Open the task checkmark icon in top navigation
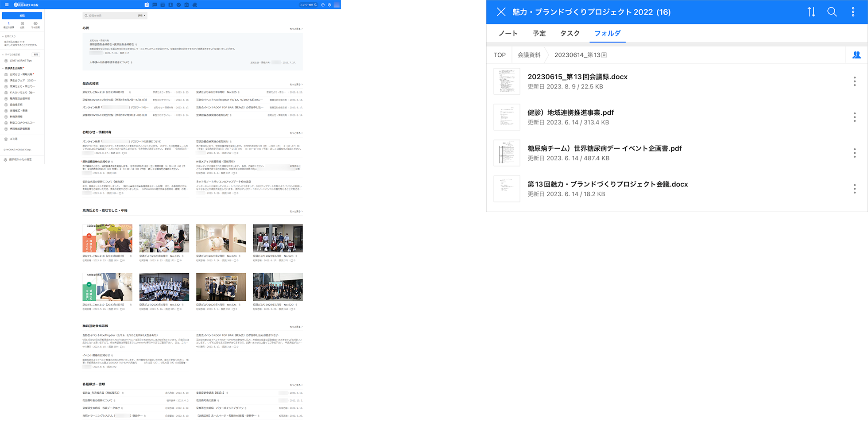The width and height of the screenshot is (868, 434). coord(178,5)
